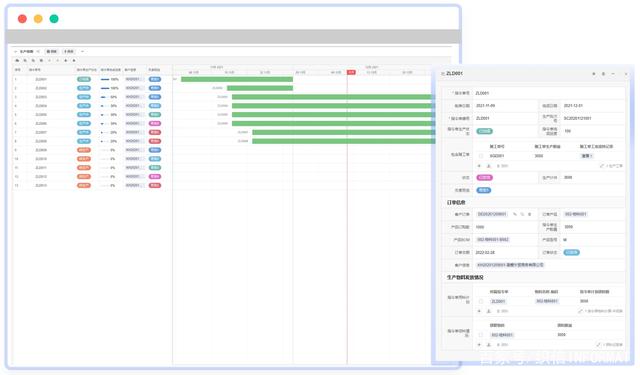
Task: Open the SO20201209001 customer order link
Action: (492, 214)
